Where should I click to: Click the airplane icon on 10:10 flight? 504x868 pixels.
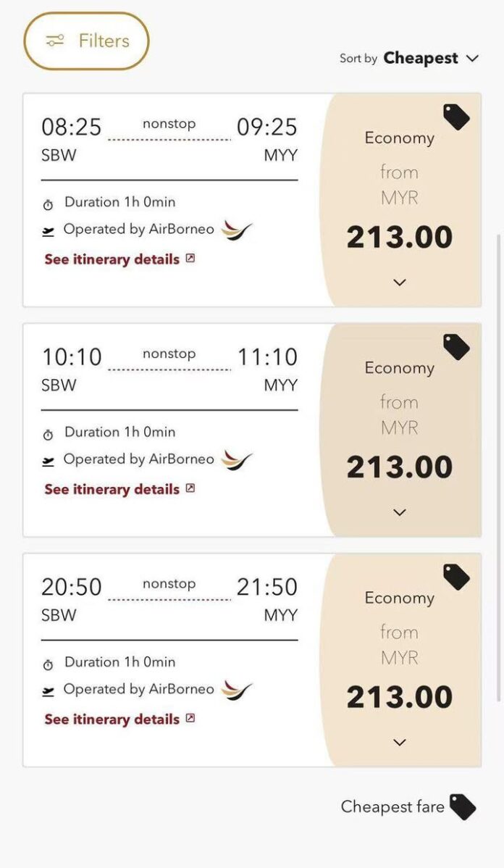point(49,462)
